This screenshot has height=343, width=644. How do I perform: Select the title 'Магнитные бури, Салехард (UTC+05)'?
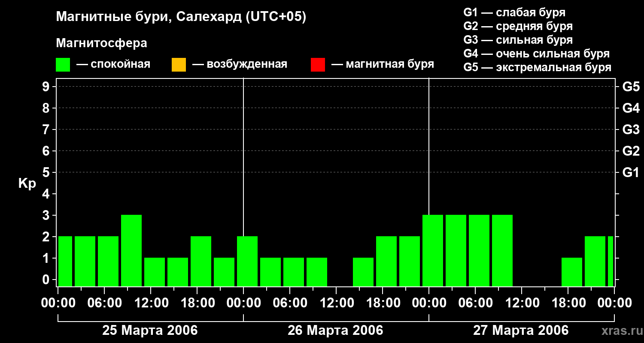point(181,18)
